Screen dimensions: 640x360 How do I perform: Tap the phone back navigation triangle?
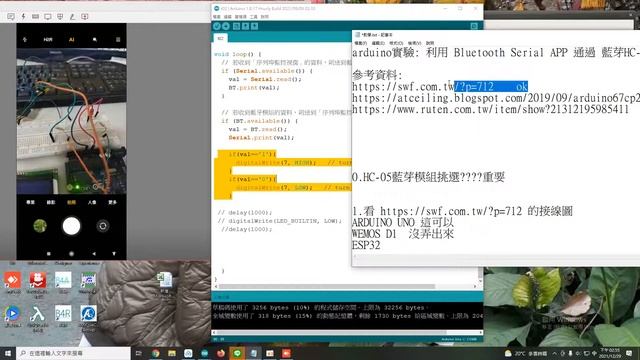(x=94, y=253)
